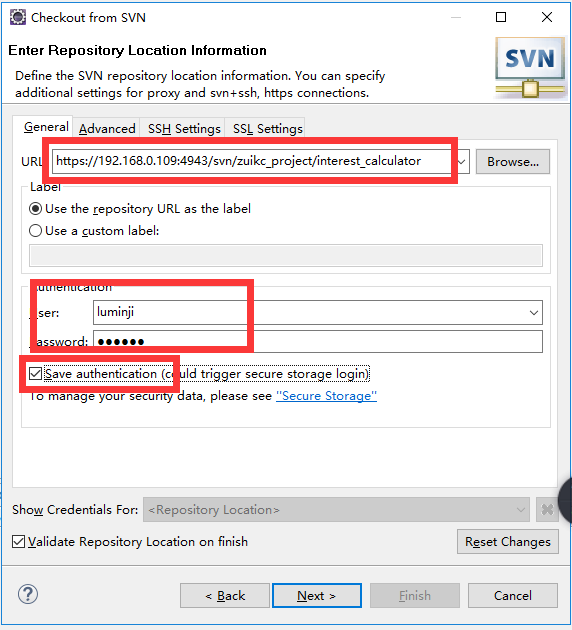Open the SSH Settings tab
Viewport: 572px width, 630px height.
coord(184,129)
